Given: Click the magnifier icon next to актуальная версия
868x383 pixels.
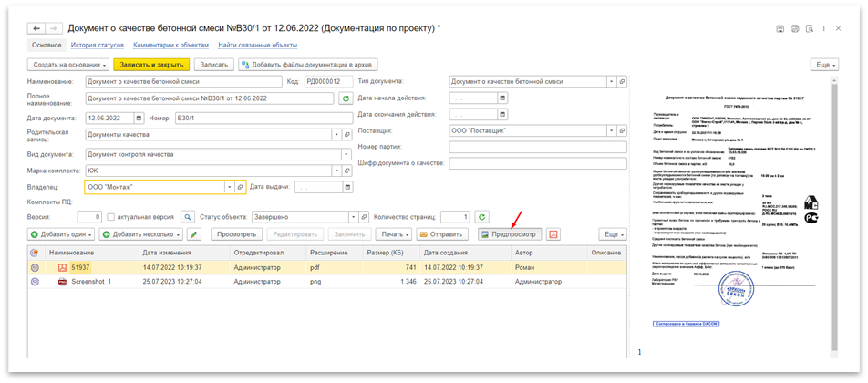Looking at the screenshot, I should click(x=188, y=217).
